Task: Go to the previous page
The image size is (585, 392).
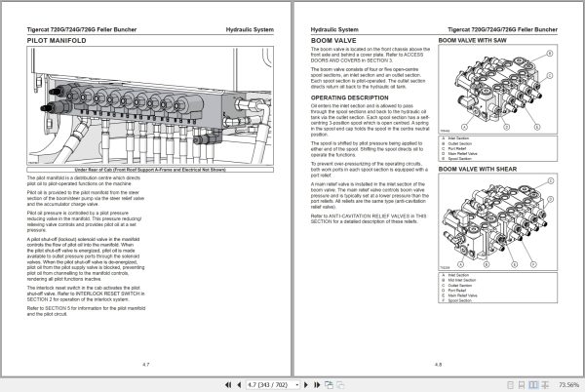Action: [239, 384]
